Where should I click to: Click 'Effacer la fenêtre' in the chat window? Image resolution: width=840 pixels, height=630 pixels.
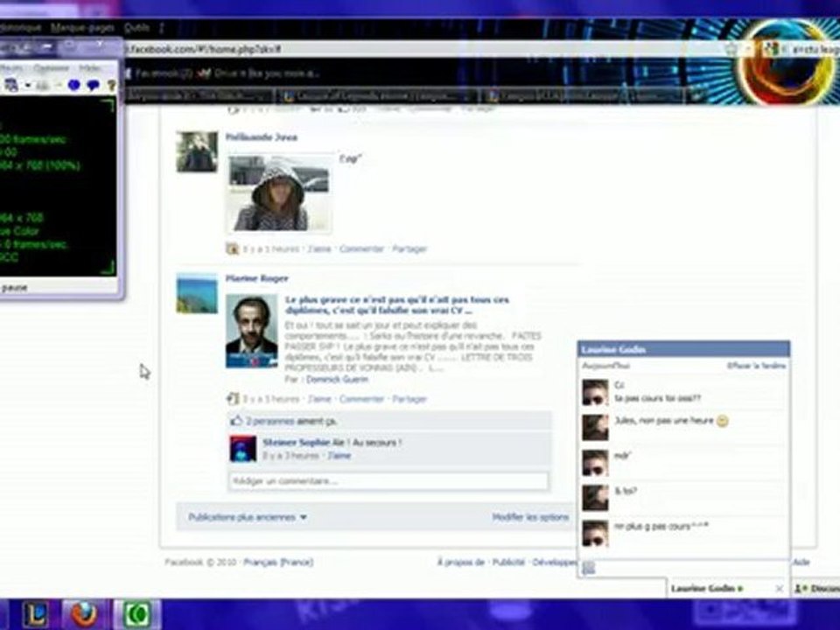[x=756, y=366]
